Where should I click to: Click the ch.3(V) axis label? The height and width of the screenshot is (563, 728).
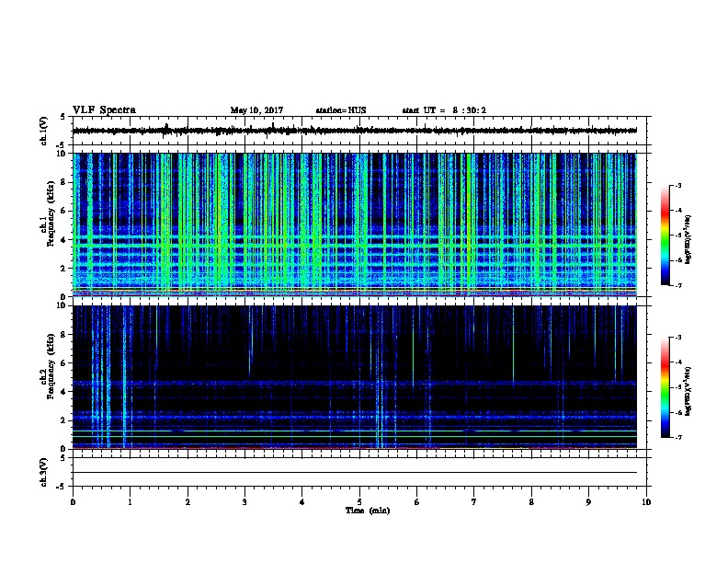point(44,472)
